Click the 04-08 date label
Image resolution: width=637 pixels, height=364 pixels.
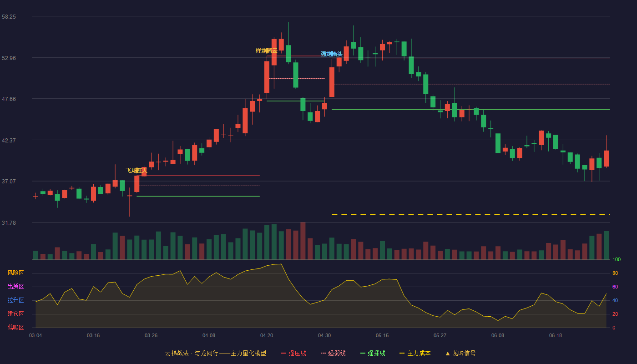[209, 335]
